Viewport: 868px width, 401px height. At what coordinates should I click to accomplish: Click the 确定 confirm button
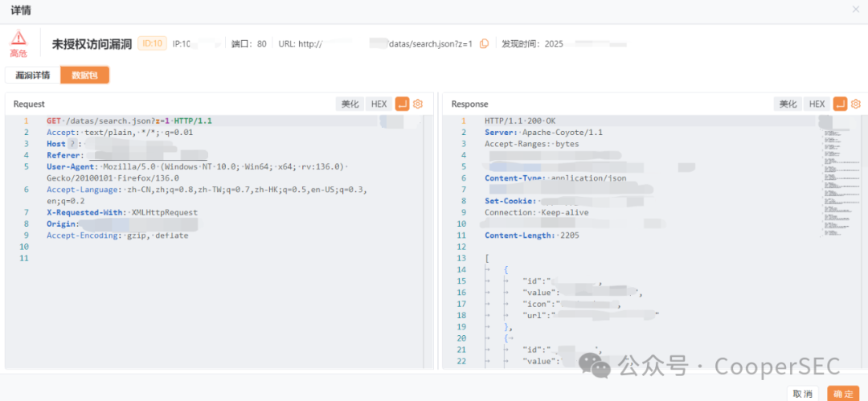pos(843,394)
